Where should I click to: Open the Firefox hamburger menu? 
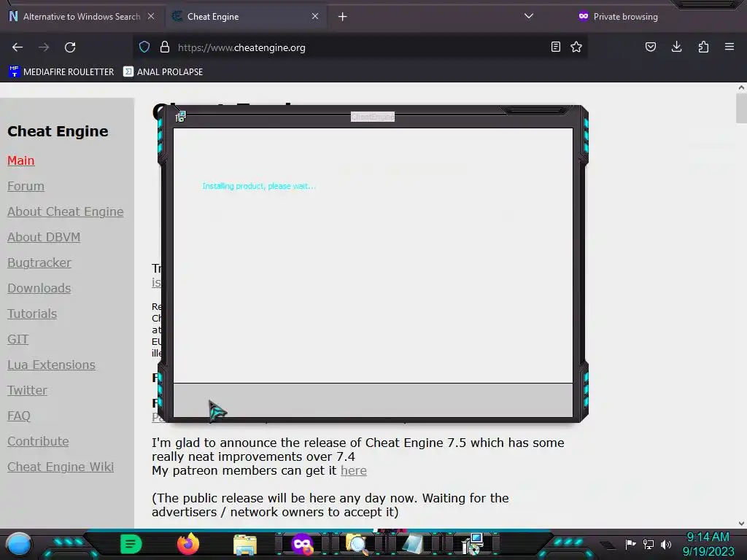click(729, 47)
